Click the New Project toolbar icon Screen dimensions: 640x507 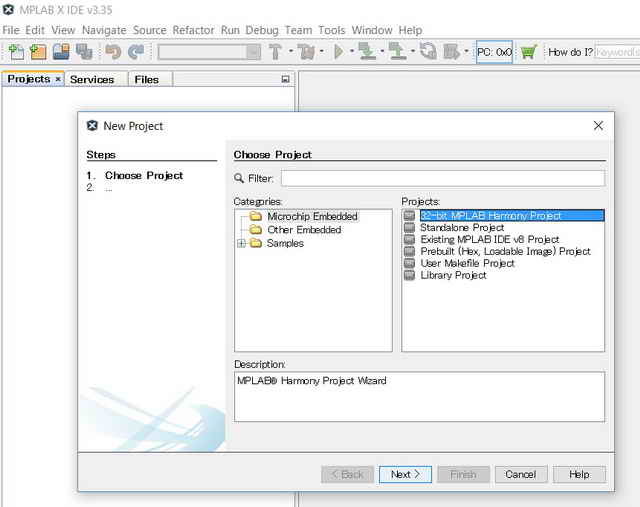point(38,52)
